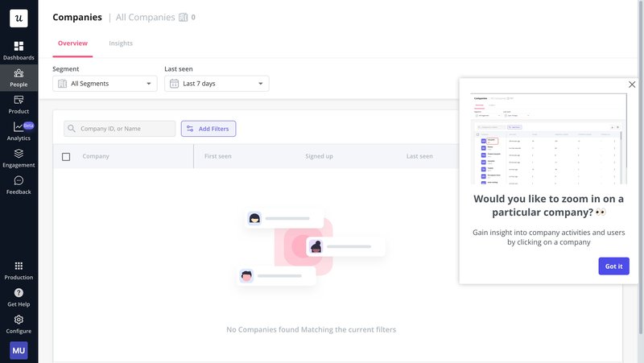This screenshot has width=644, height=363.
Task: Click segment icon in All Segments field
Action: tap(63, 84)
